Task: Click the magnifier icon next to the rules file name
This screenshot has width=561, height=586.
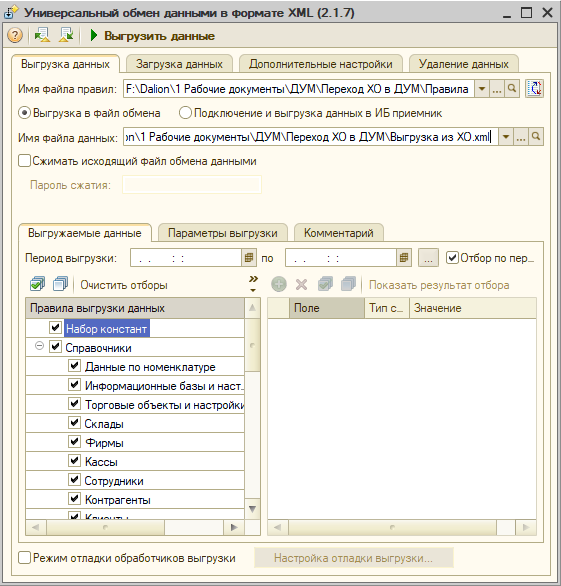Action: point(512,89)
